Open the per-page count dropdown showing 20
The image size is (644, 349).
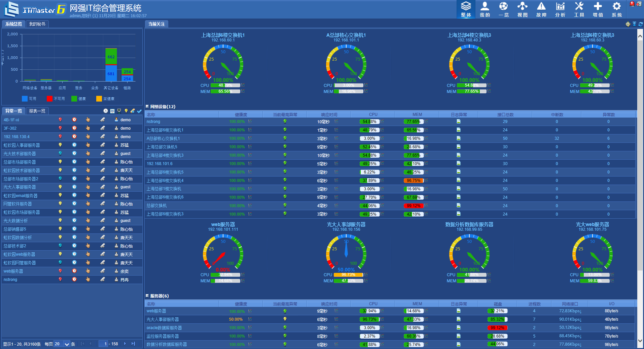[67, 344]
